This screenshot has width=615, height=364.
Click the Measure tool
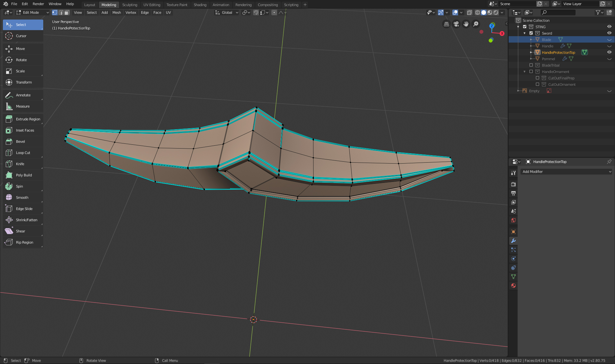click(x=22, y=106)
